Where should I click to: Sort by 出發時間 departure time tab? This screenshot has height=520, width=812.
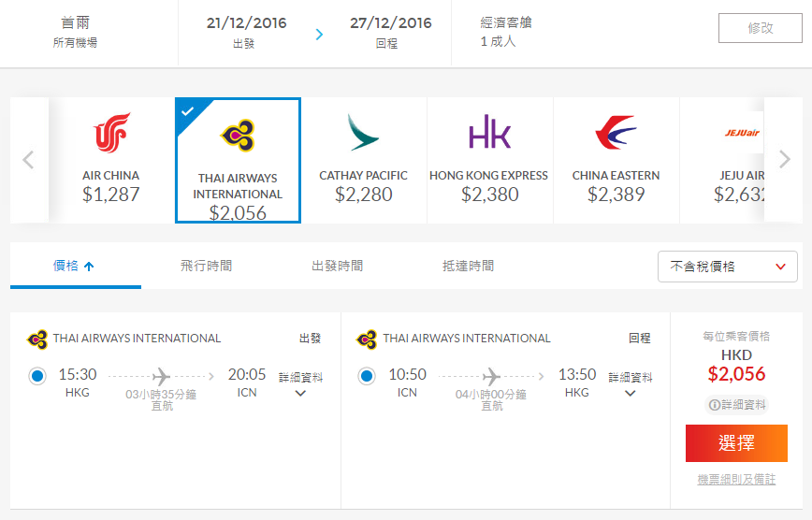[x=337, y=266]
